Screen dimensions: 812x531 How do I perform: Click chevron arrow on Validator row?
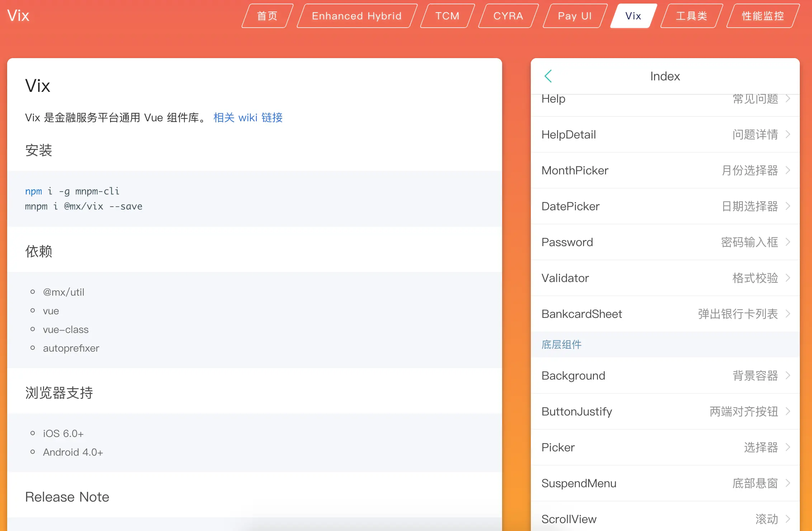[788, 278]
